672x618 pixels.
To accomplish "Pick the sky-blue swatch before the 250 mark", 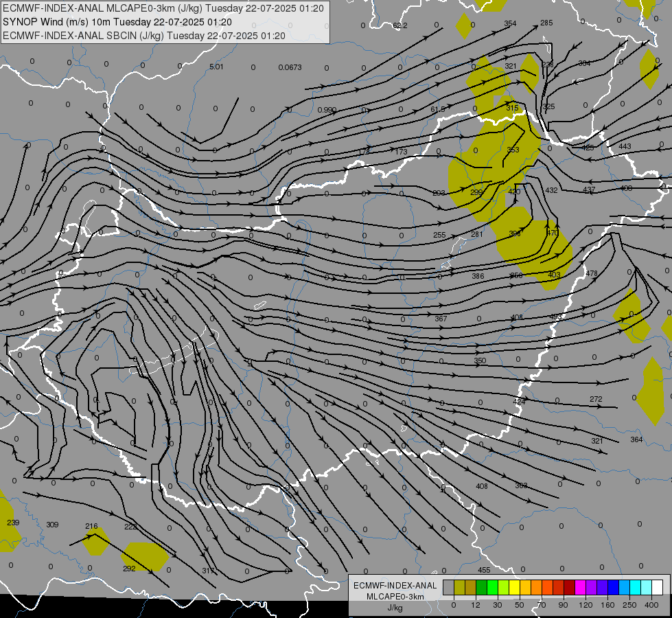I will coord(625,587).
